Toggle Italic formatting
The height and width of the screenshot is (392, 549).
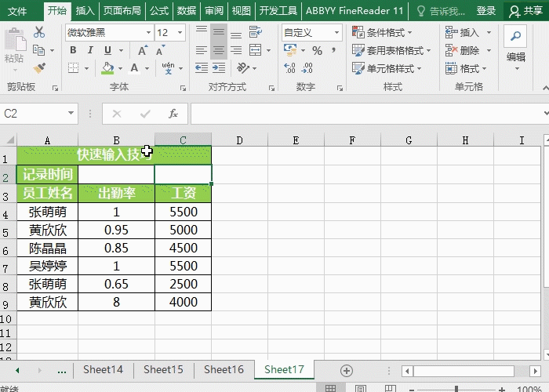tap(90, 50)
